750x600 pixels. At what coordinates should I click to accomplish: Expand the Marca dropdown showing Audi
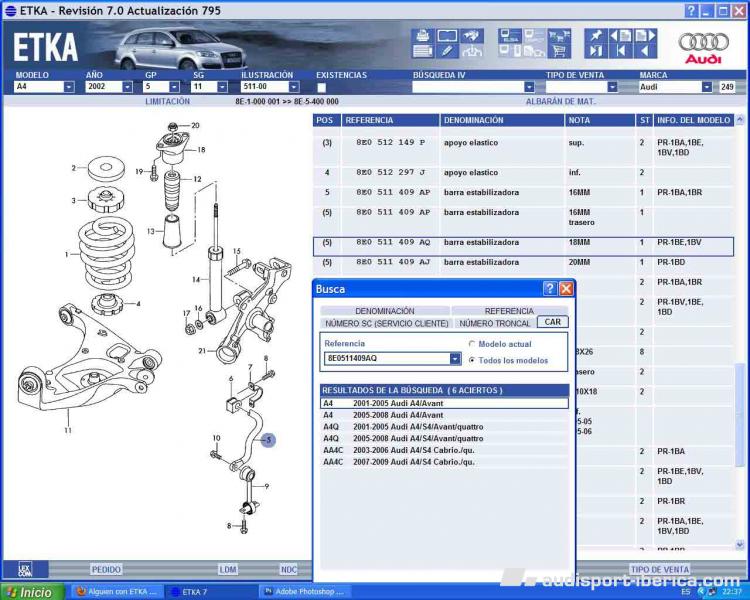click(707, 87)
